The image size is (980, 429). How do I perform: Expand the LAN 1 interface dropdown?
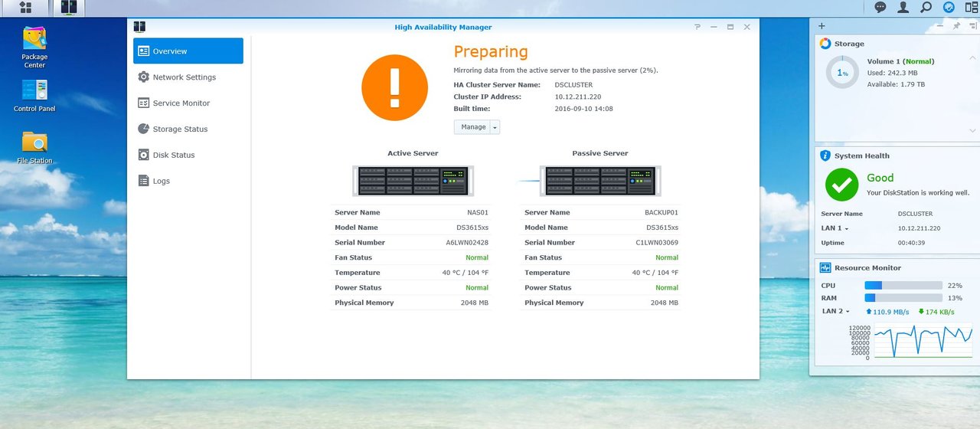(835, 228)
